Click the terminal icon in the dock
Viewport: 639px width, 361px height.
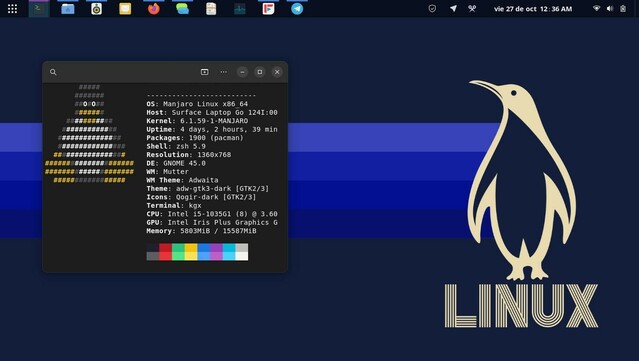pos(39,9)
